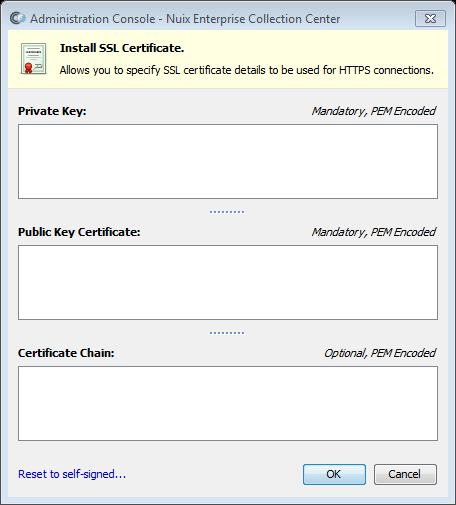Click the dotted splitter above the Certificate Chain label
The width and height of the screenshot is (456, 505).
227,333
